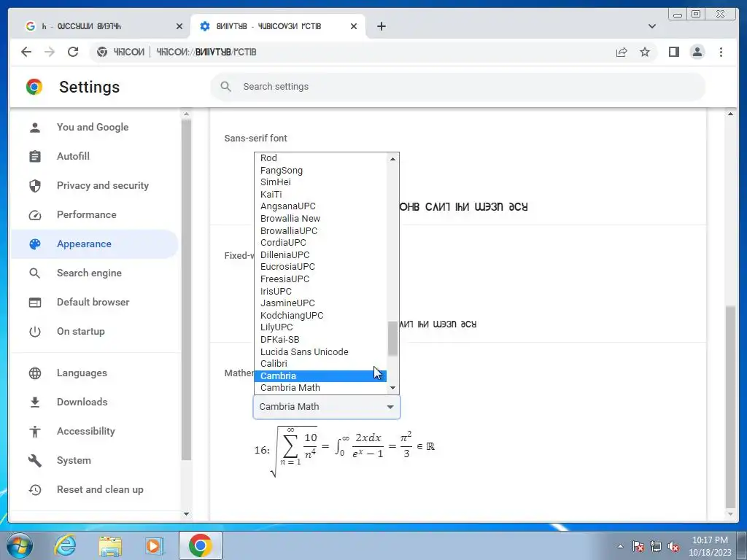Image resolution: width=747 pixels, height=560 pixels.
Task: Open On startup section
Action: pos(94,332)
